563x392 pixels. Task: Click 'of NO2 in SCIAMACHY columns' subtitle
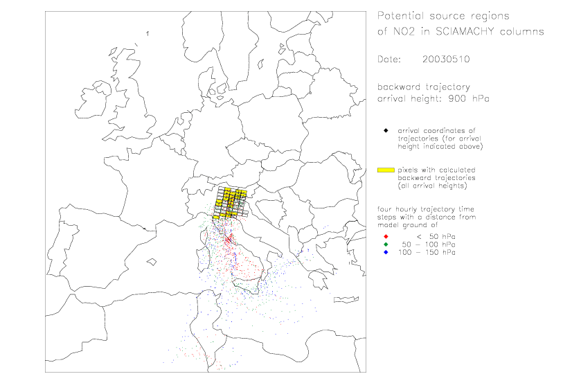(460, 32)
